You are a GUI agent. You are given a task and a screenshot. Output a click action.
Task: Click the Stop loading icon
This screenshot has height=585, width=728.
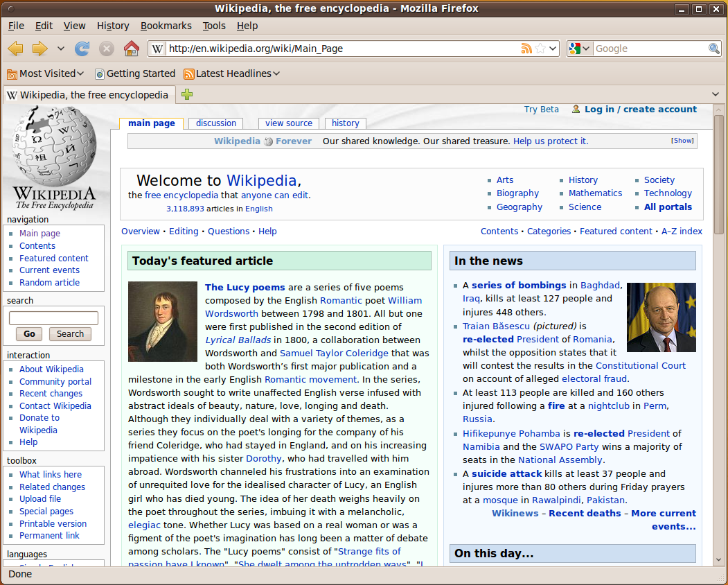106,49
